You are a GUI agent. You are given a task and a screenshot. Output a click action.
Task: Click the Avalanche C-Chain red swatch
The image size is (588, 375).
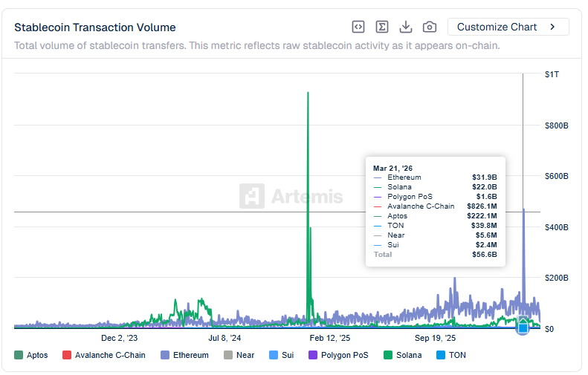pos(67,355)
